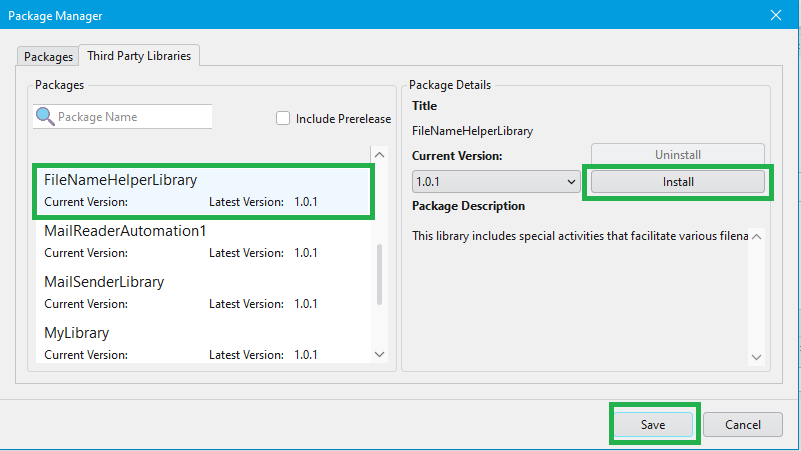Click the Install button

coord(677,182)
